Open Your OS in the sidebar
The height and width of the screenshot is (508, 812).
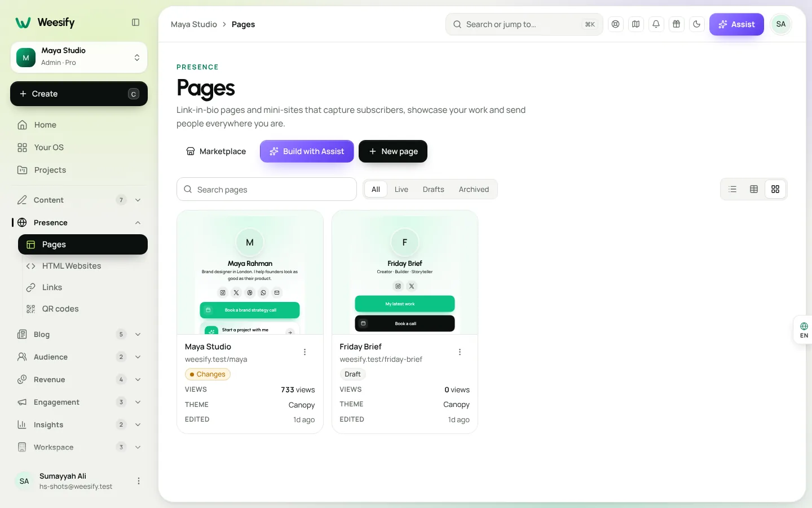point(79,147)
